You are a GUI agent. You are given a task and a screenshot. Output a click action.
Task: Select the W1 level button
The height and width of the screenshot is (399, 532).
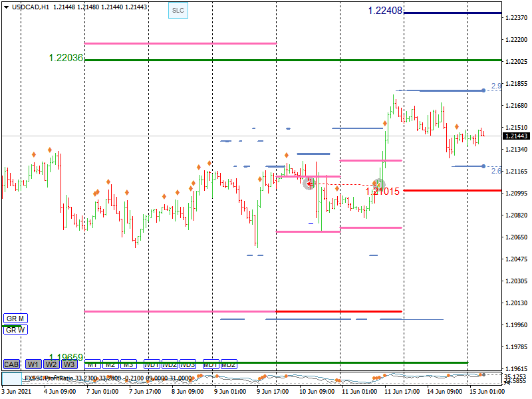pos(33,364)
